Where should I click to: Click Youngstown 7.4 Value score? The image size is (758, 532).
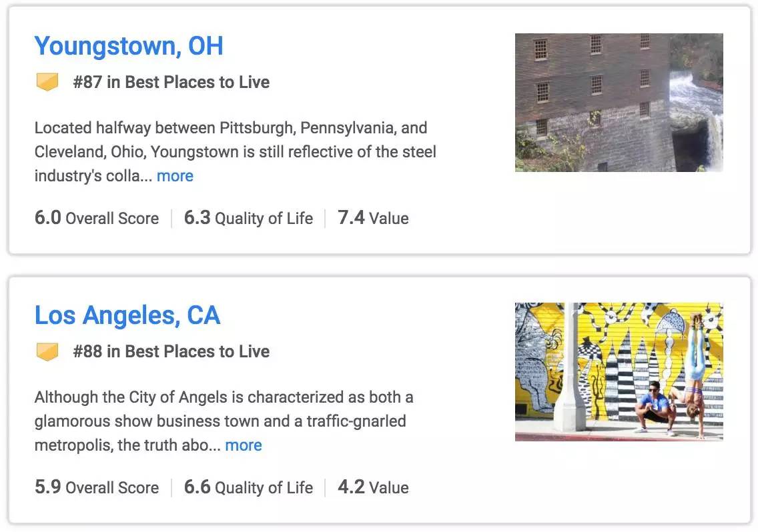[373, 218]
